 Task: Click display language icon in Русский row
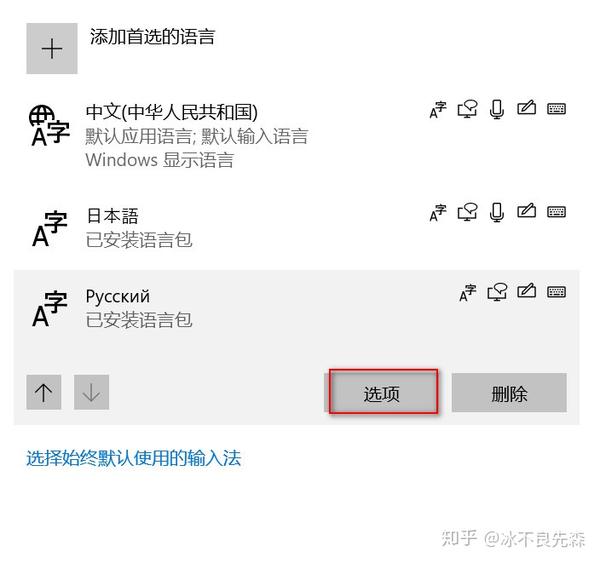click(x=468, y=293)
